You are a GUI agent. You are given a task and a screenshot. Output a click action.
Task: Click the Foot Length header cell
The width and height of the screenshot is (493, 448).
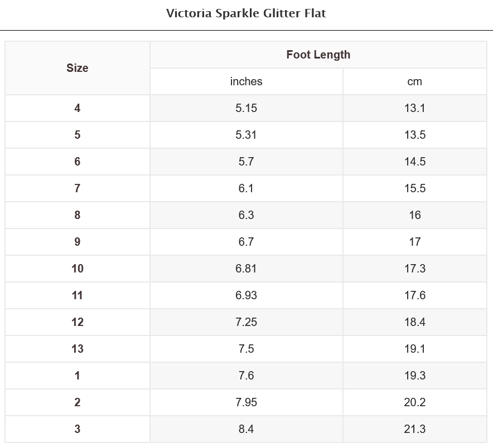[318, 55]
